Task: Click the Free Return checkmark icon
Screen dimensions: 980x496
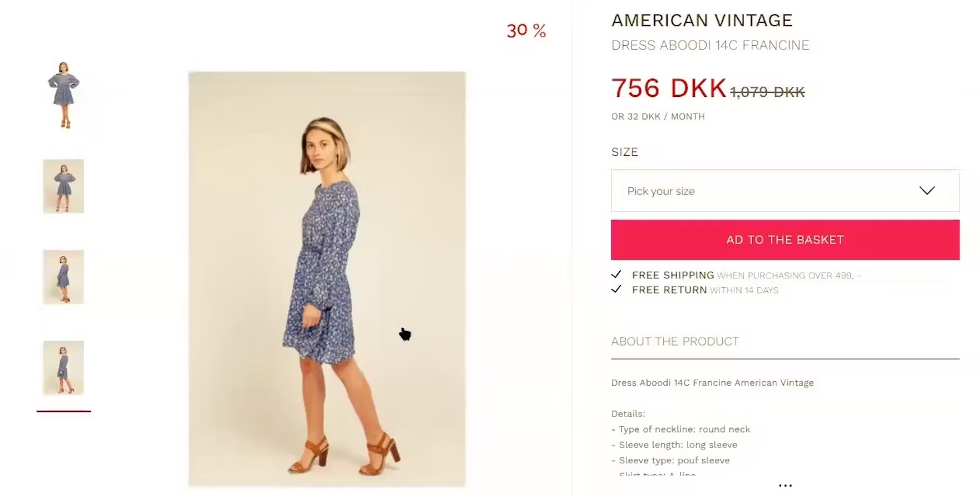Action: coord(616,289)
